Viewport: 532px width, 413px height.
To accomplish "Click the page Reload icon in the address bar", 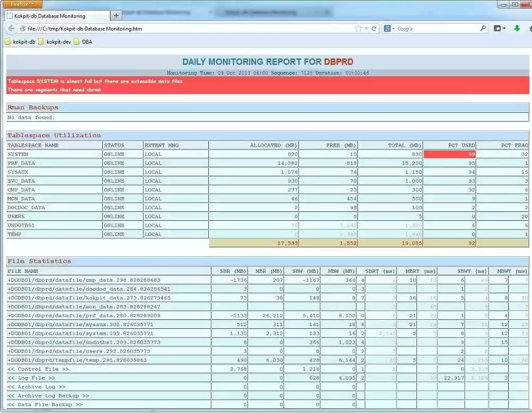I will click(374, 28).
